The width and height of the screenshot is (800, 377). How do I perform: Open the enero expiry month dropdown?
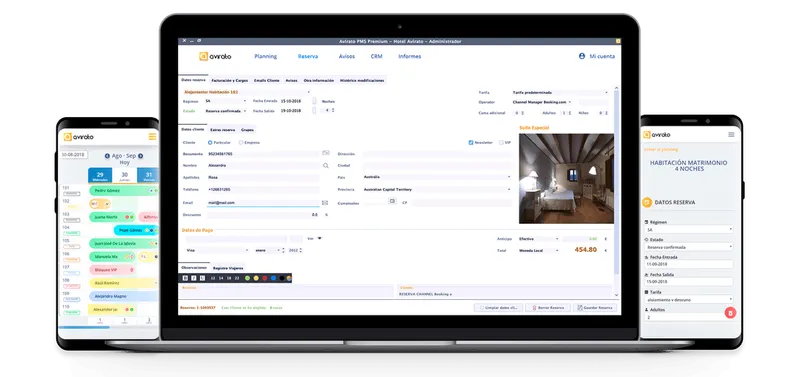267,250
